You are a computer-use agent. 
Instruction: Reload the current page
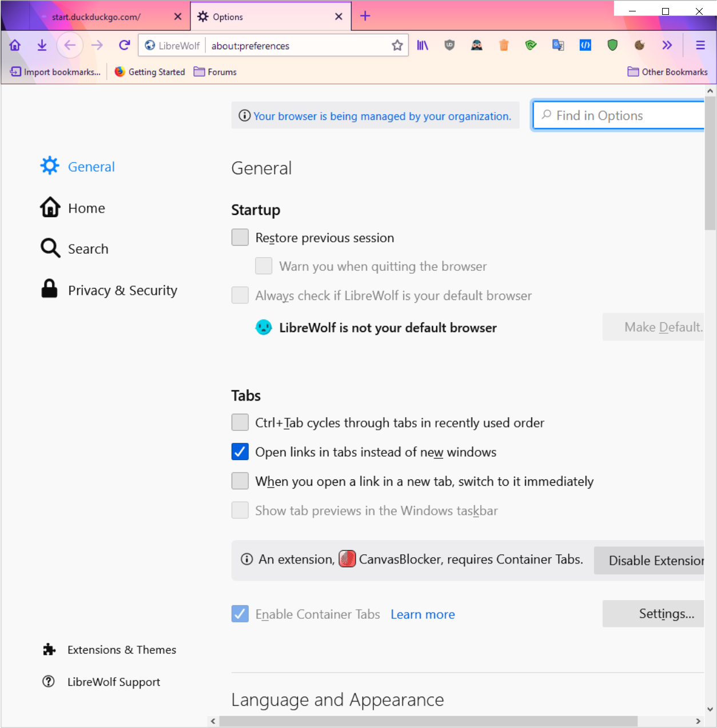(124, 45)
